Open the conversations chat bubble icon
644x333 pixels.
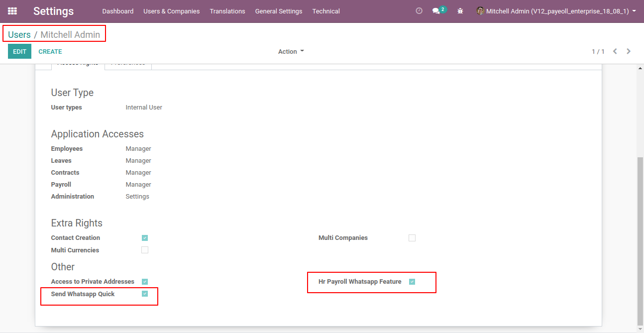coord(436,11)
